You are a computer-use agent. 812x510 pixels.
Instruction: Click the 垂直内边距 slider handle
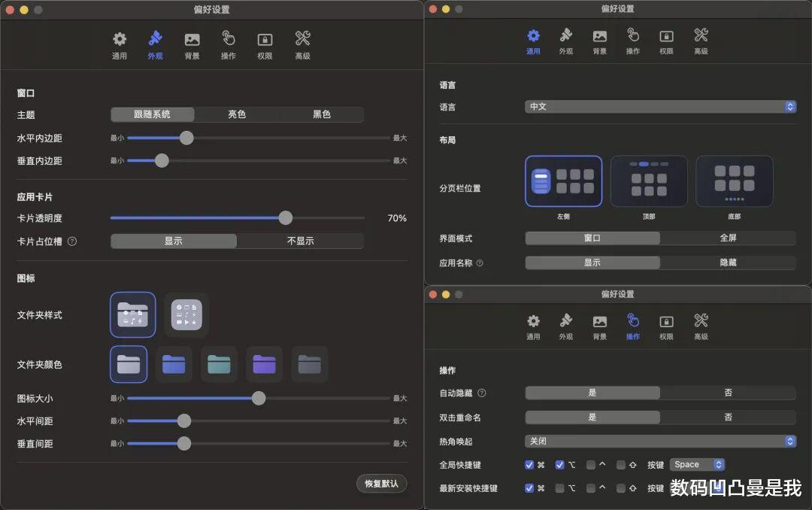(x=162, y=161)
